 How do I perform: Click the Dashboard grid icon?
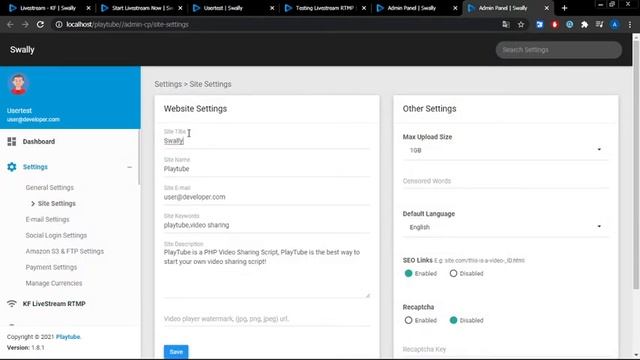tap(12, 142)
